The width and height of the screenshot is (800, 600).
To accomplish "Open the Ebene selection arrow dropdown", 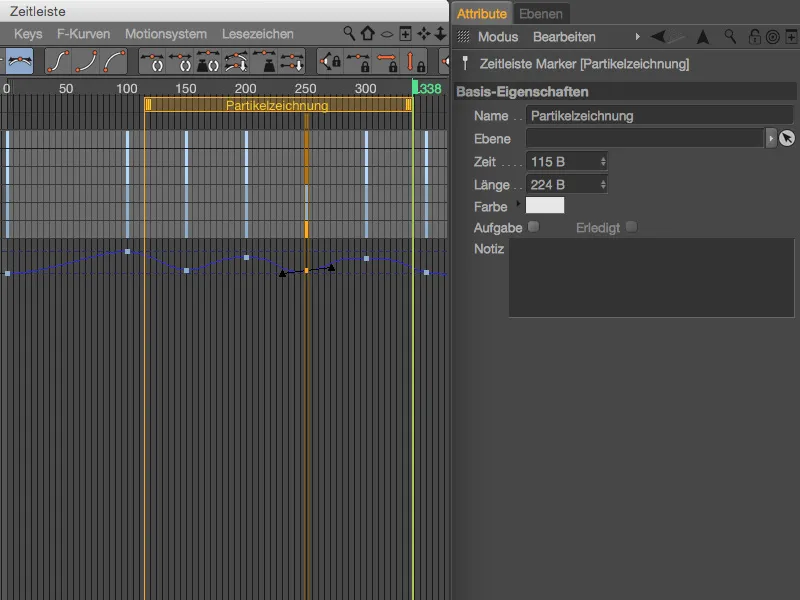I will click(x=770, y=139).
